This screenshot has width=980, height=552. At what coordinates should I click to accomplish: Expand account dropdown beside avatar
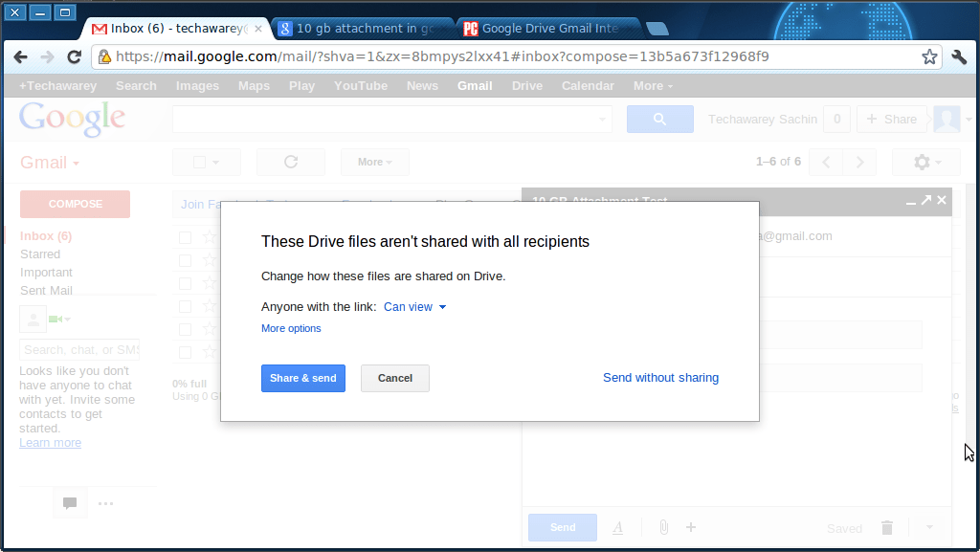point(969,119)
